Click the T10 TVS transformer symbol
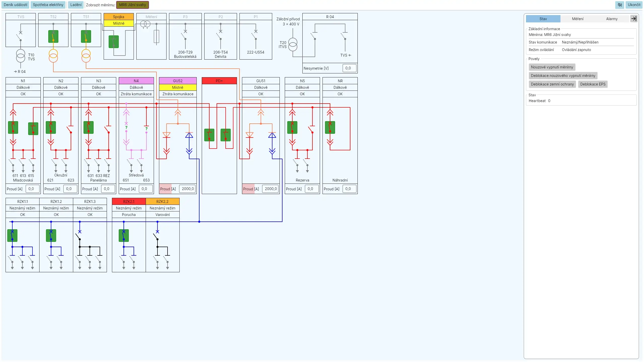 pos(21,56)
